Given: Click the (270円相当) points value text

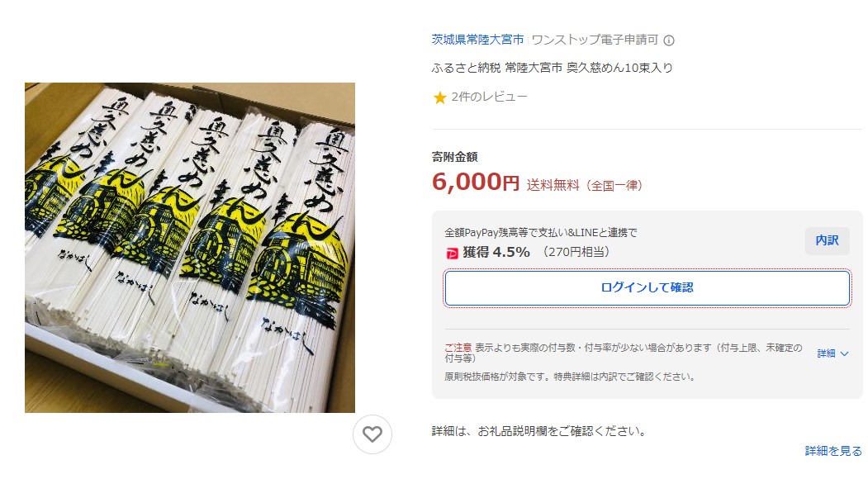Looking at the screenshot, I should [576, 253].
